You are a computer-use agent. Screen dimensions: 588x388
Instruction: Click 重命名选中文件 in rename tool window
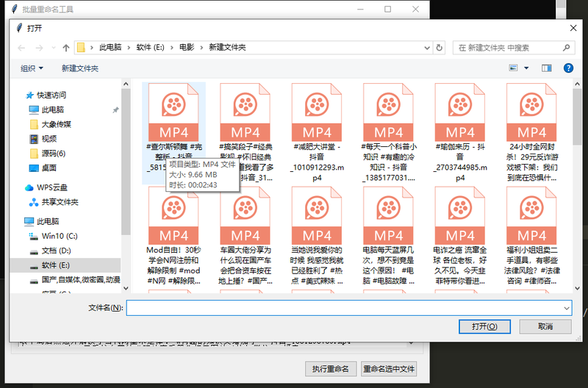[x=389, y=369]
